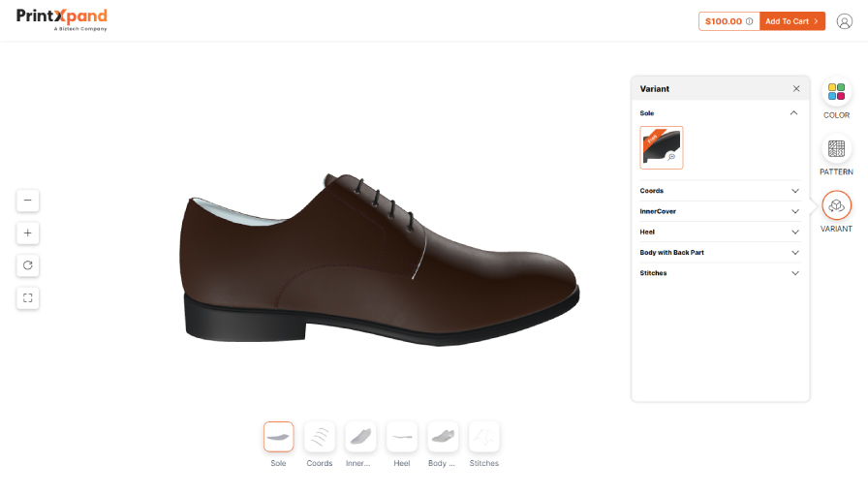The image size is (868, 496).
Task: Open the user account profile icon
Action: tap(844, 21)
